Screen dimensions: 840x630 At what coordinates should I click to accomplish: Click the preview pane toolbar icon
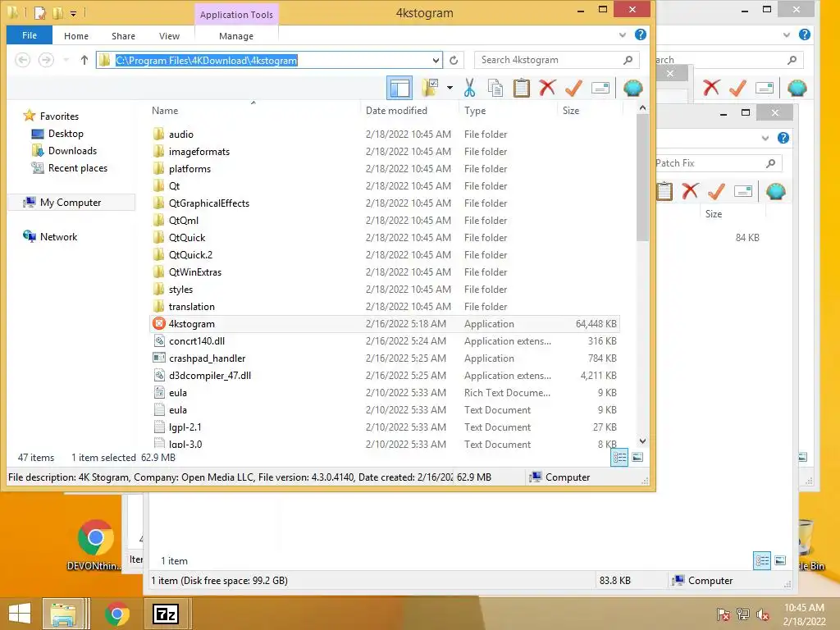coord(399,88)
